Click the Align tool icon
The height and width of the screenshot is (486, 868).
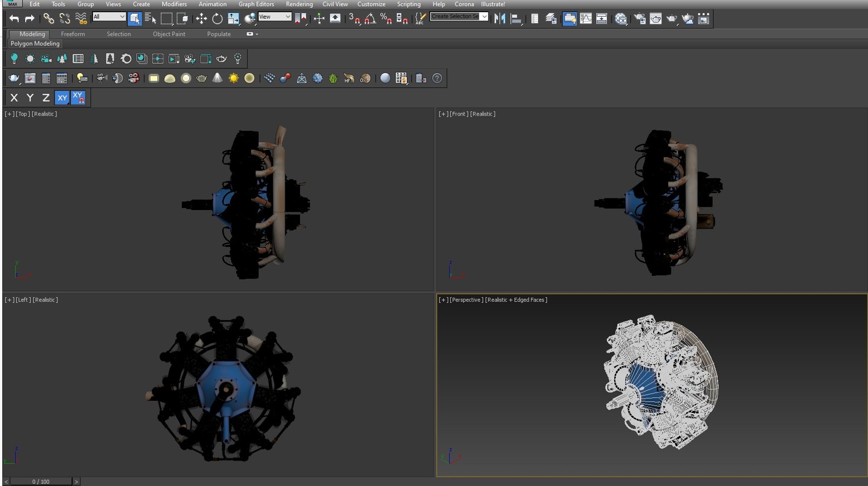516,19
